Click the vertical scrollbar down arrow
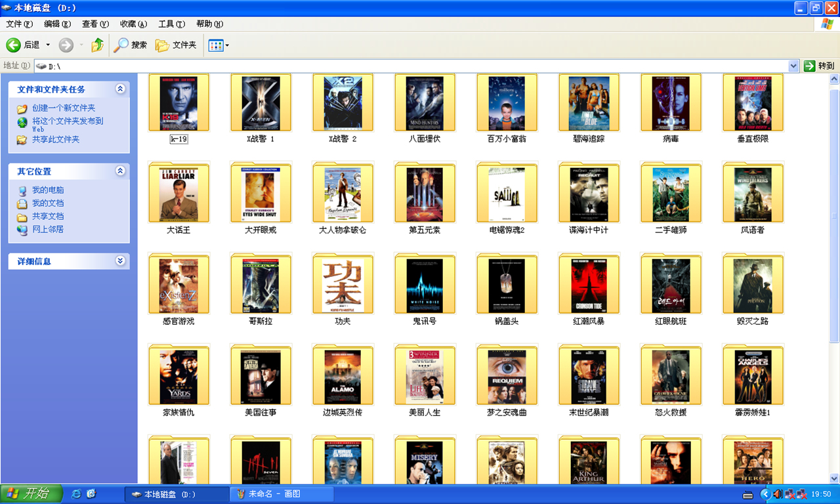Screen dimensions: 840x504 [834, 478]
